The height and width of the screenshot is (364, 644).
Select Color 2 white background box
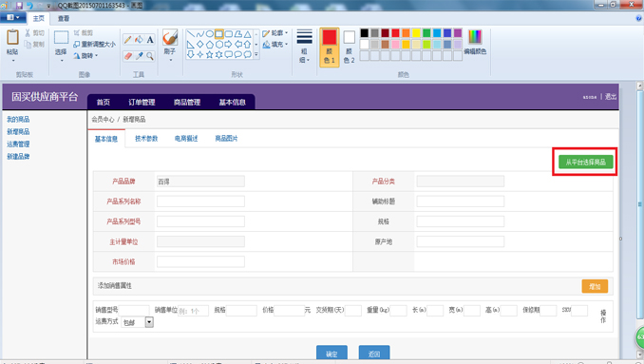(x=350, y=48)
